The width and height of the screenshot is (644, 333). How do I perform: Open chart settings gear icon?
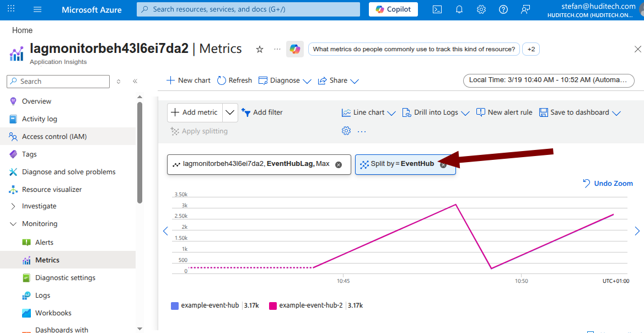click(346, 131)
